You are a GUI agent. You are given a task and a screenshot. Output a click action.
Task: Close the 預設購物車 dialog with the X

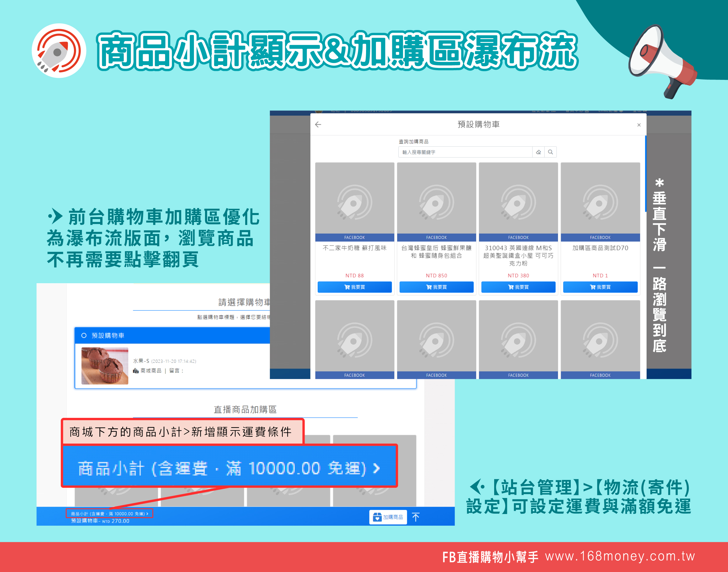tap(639, 125)
